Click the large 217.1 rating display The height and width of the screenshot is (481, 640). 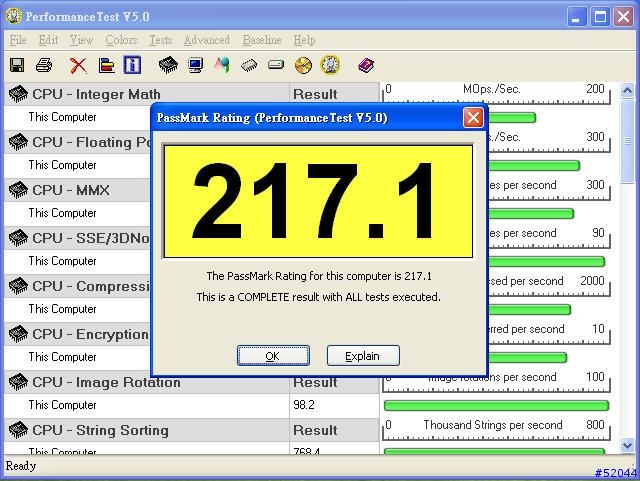(318, 201)
